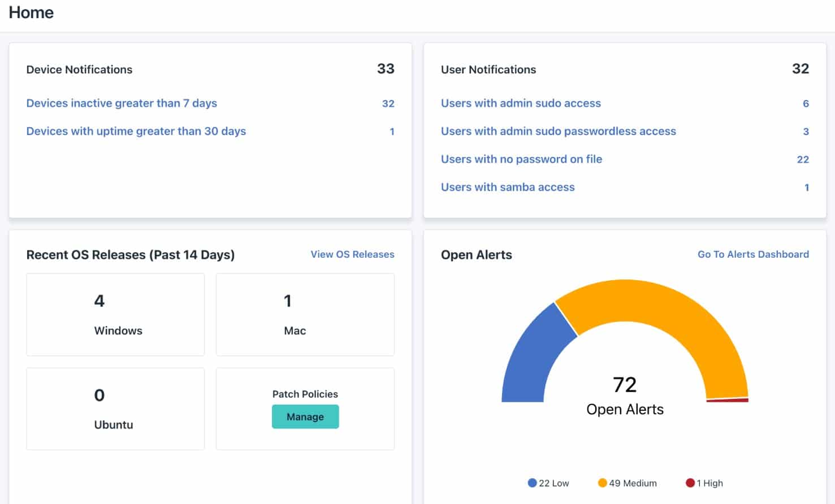Open the 'Devices inactive greater than 7 days' link
Image resolution: width=835 pixels, height=504 pixels.
pyautogui.click(x=122, y=103)
